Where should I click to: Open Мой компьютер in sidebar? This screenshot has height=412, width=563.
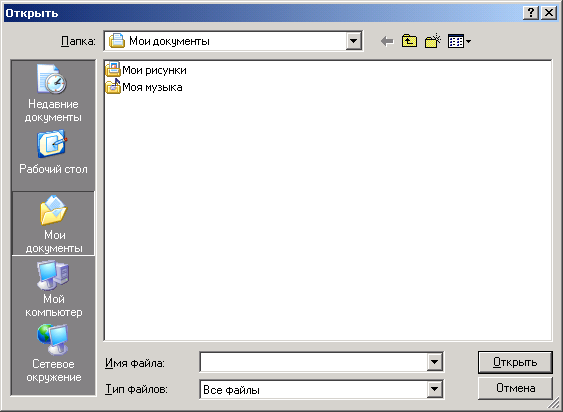click(x=53, y=289)
